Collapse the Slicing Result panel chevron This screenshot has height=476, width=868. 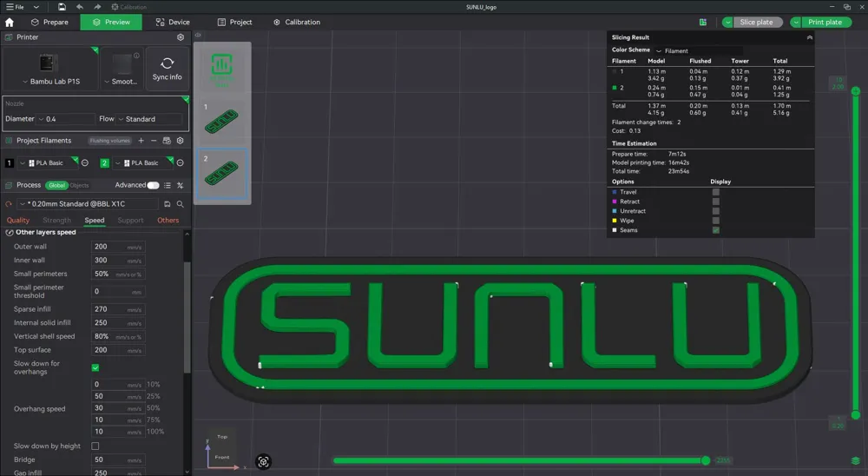coord(809,37)
